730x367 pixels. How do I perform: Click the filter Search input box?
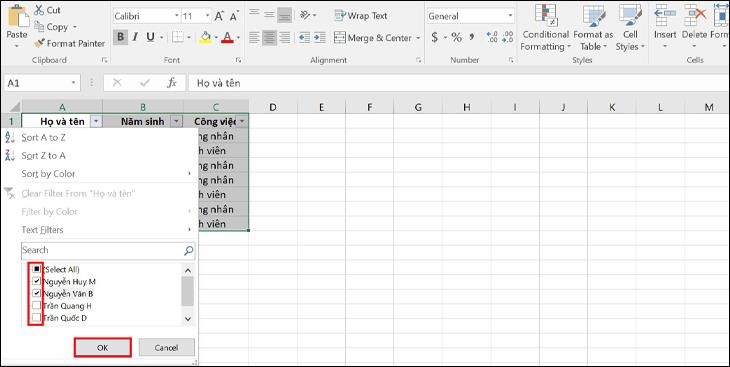tap(108, 251)
